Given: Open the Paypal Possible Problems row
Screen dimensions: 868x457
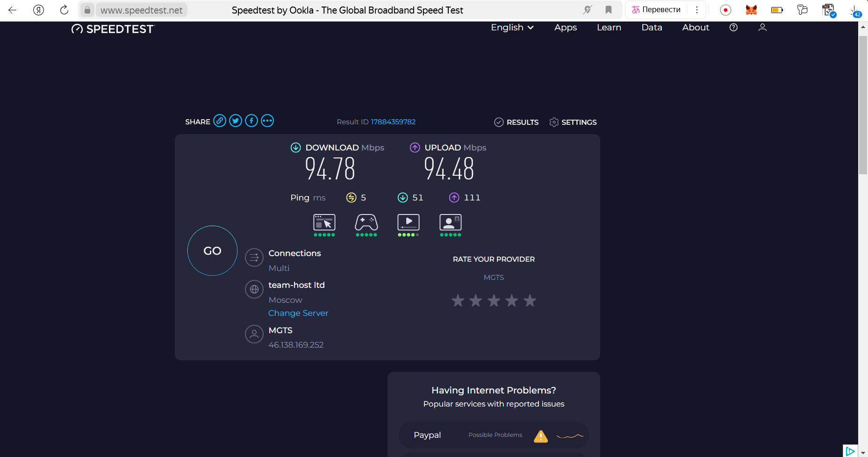Looking at the screenshot, I should coord(494,435).
